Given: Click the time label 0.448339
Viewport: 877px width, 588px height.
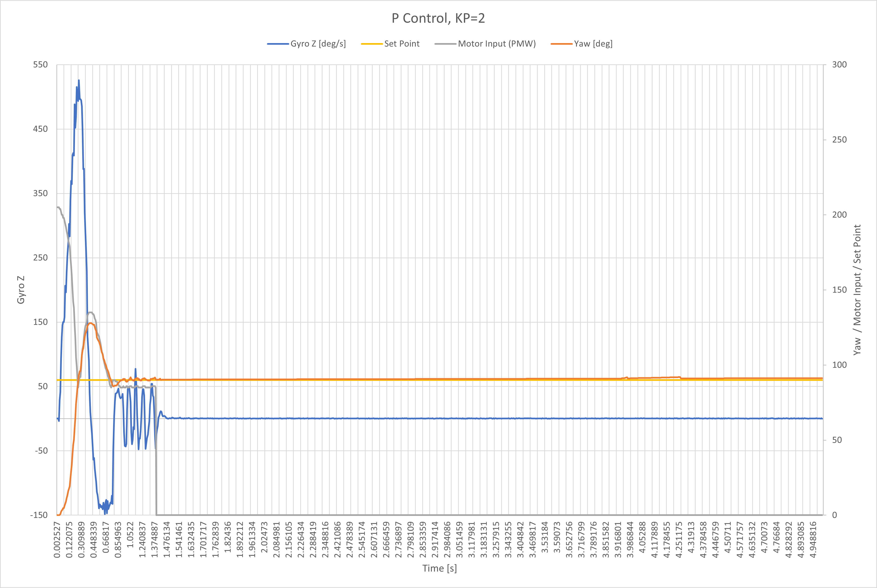Looking at the screenshot, I should coord(93,539).
